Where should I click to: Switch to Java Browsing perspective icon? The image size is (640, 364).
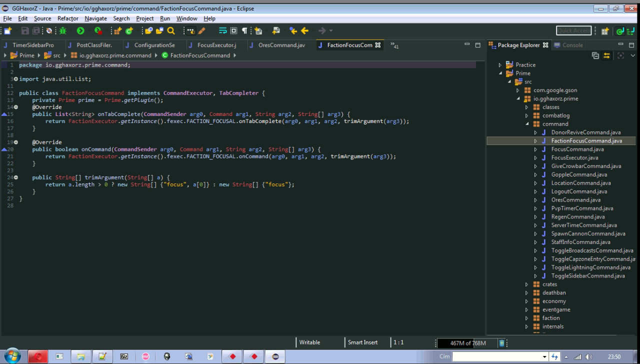pyautogui.click(x=630, y=31)
